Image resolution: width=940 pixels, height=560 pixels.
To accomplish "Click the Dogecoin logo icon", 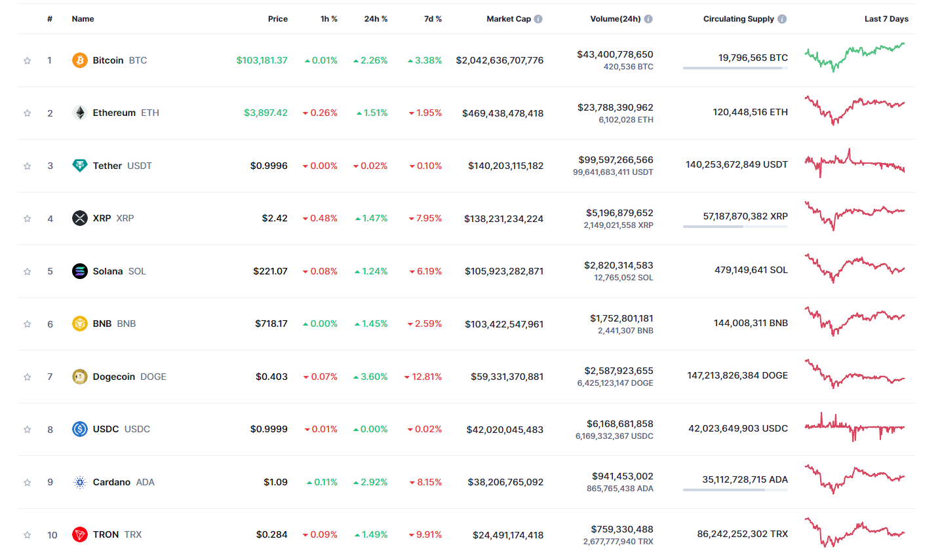I will click(x=79, y=377).
